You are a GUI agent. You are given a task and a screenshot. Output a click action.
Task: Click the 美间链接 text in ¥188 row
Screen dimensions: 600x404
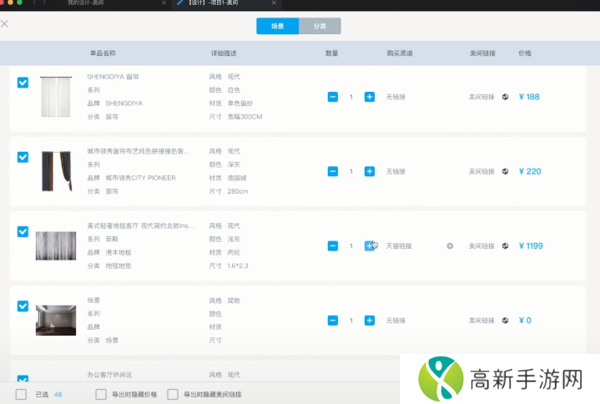tap(482, 97)
